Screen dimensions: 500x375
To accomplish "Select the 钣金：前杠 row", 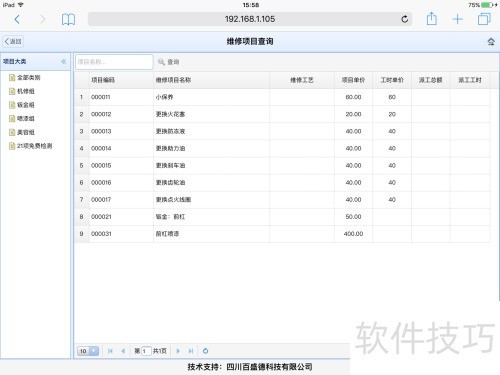I will click(x=282, y=217).
